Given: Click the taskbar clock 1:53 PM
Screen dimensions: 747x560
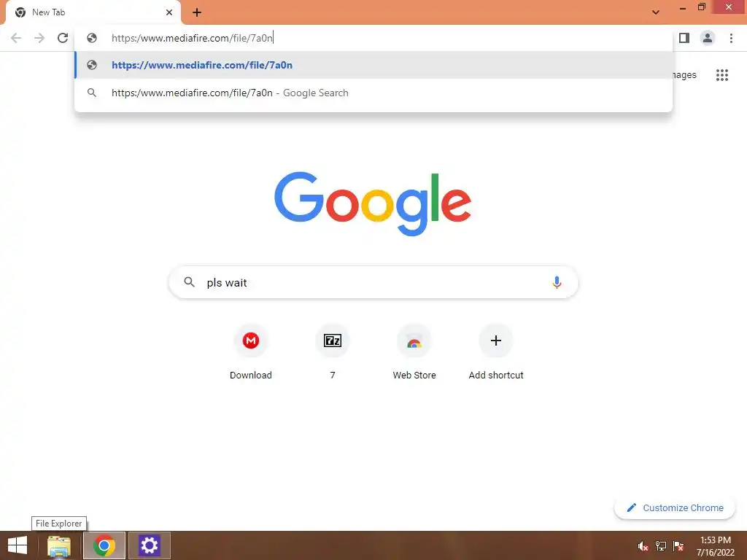Looking at the screenshot, I should [716, 546].
